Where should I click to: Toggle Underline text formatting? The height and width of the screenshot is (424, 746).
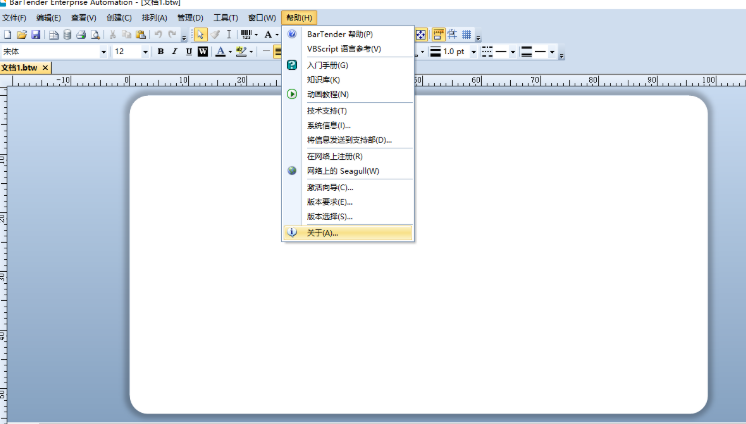(x=188, y=51)
